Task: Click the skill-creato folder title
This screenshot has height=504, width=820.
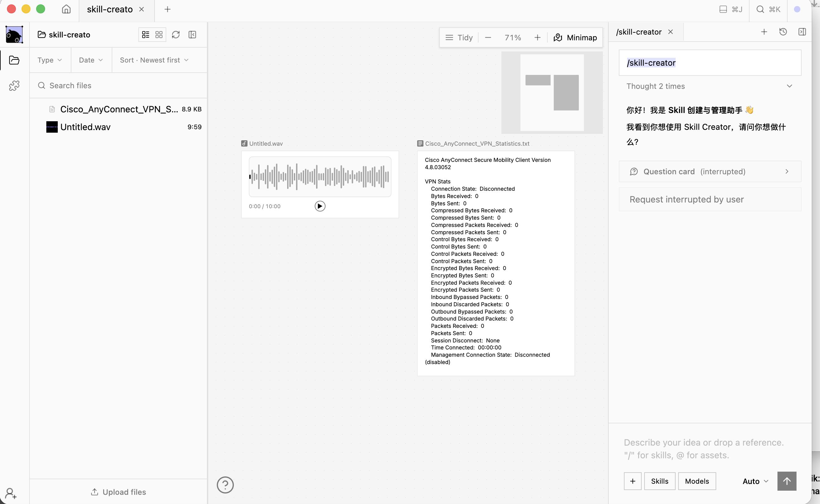Action: (64, 35)
